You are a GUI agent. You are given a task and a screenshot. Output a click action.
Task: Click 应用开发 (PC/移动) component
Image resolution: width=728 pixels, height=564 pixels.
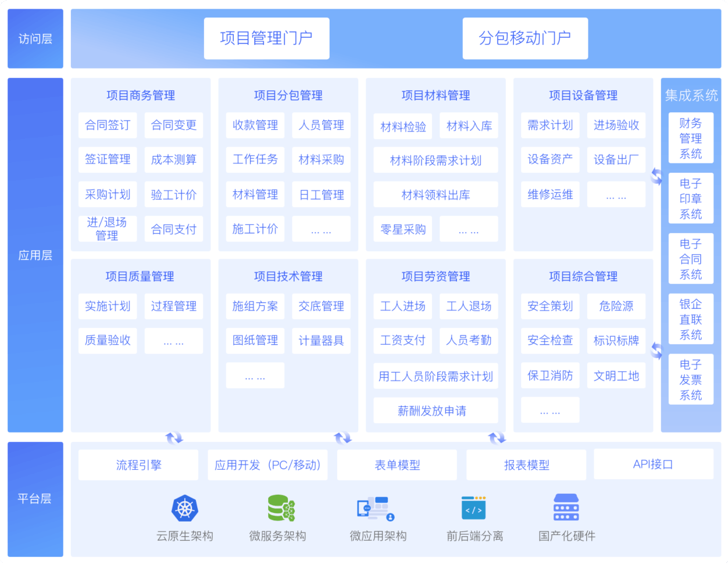click(x=267, y=465)
